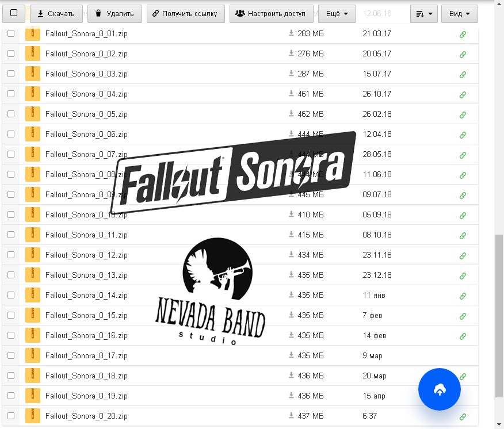The image size is (504, 429).
Task: Click the share link icon for Fallout_Sonora_0_04.zip
Action: [x=463, y=95]
